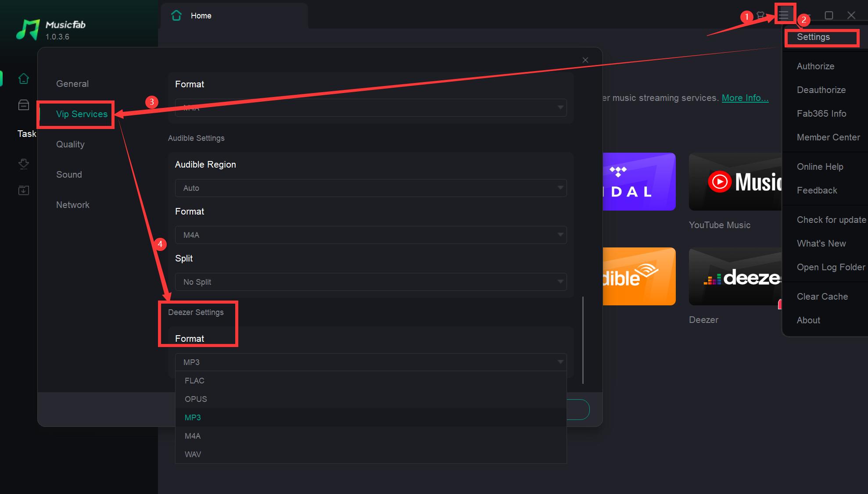Click the YouTube Music caption text
Viewport: 868px width, 494px height.
(x=720, y=225)
